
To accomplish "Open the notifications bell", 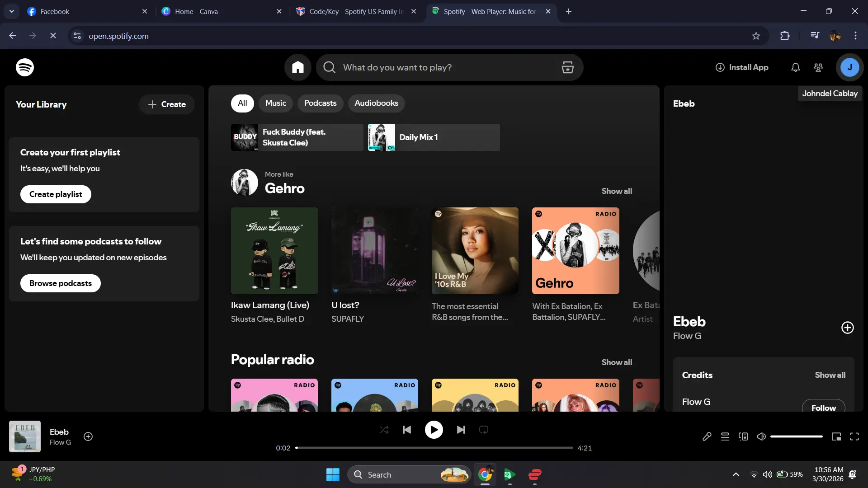I will coord(796,67).
